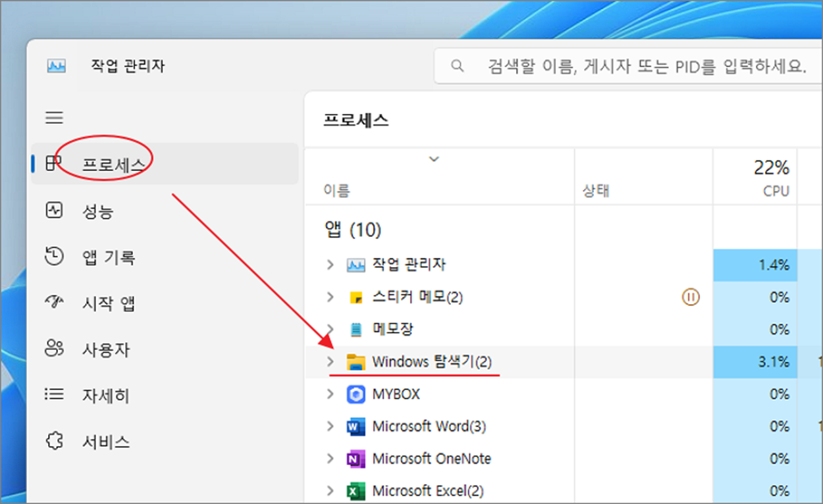Click the sort chevron above 이름 column

[433, 159]
